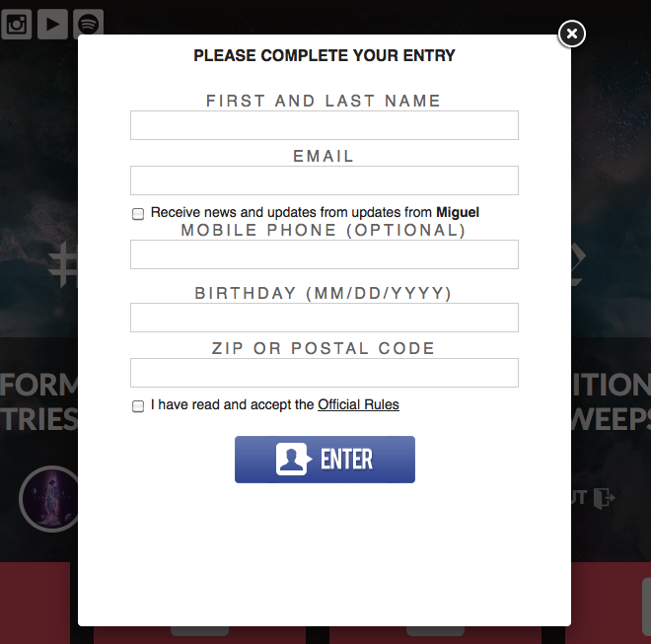Tick the accept Official Rules checkbox

point(138,406)
